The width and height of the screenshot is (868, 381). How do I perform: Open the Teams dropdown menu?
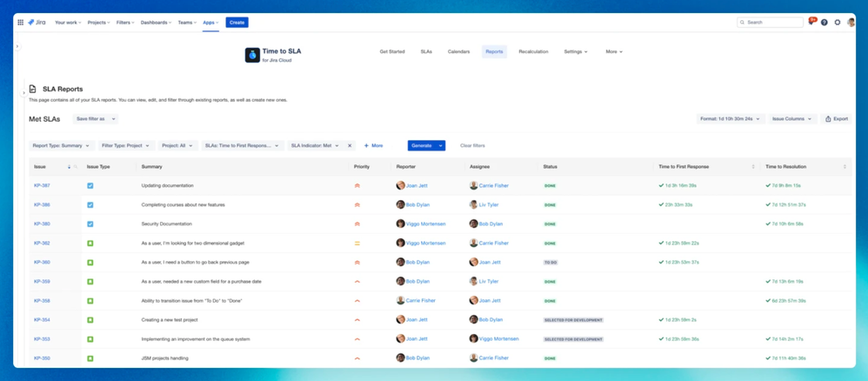(187, 23)
